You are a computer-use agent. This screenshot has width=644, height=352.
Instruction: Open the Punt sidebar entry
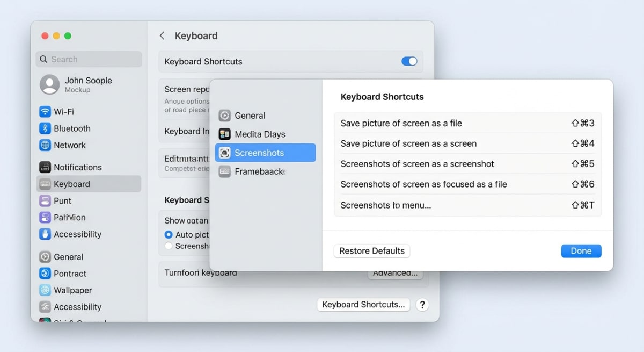(46, 200)
